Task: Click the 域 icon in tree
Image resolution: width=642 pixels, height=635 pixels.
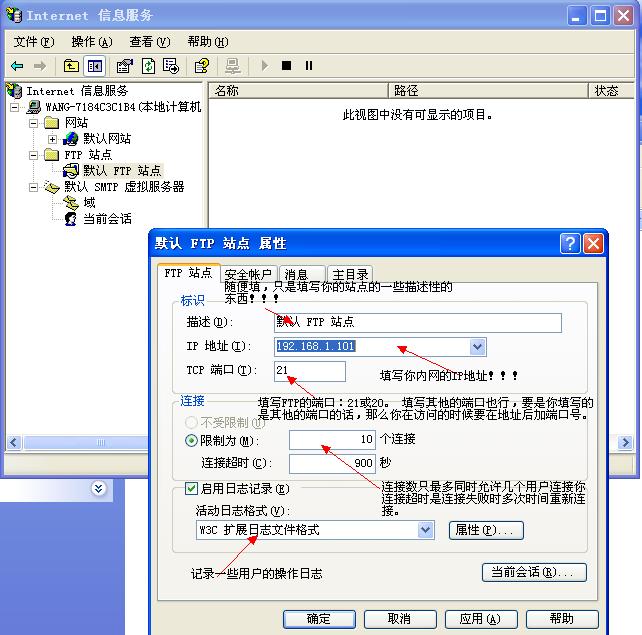Action: (x=71, y=202)
